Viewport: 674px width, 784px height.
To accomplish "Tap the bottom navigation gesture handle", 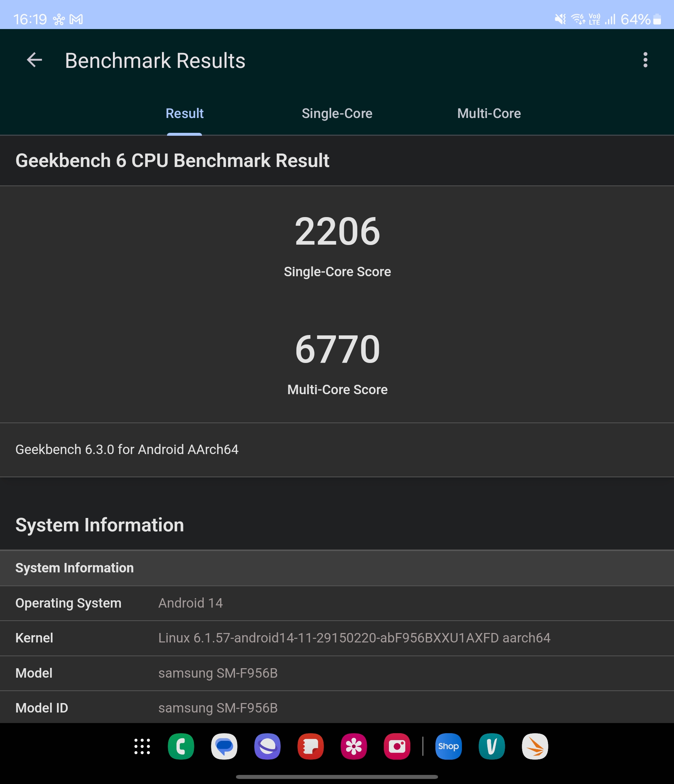I will [337, 777].
